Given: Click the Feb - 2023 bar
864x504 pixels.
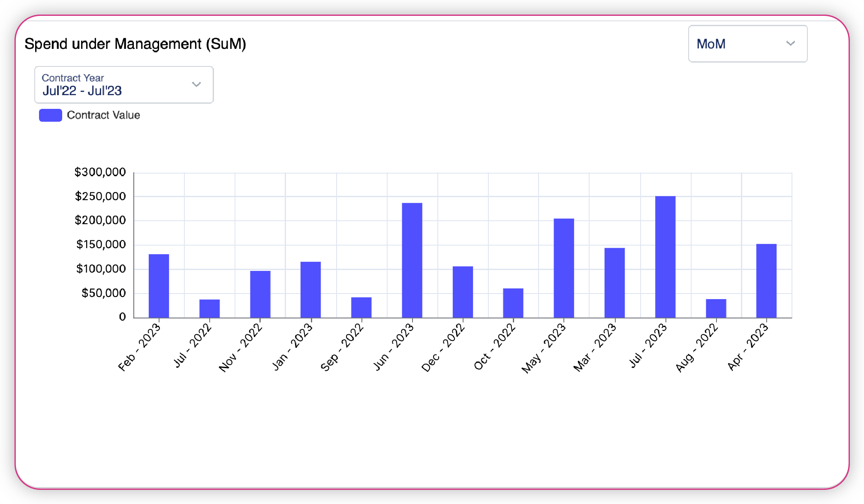Looking at the screenshot, I should click(x=159, y=286).
